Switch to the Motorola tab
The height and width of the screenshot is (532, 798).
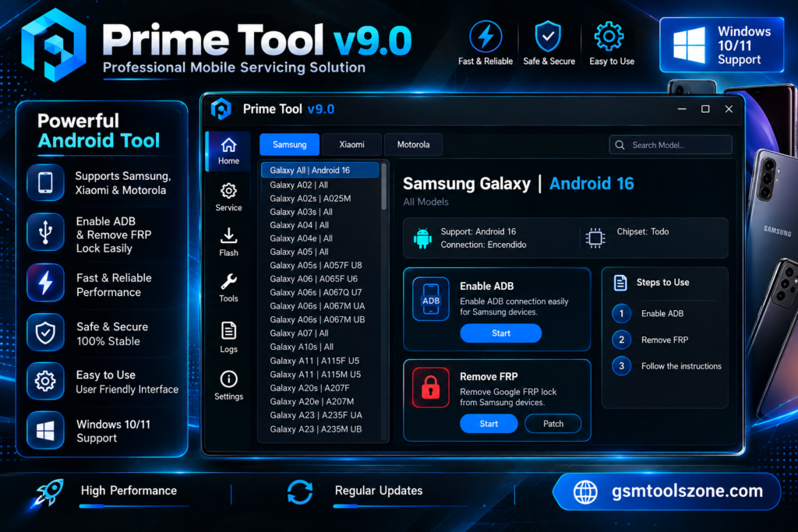coord(413,144)
